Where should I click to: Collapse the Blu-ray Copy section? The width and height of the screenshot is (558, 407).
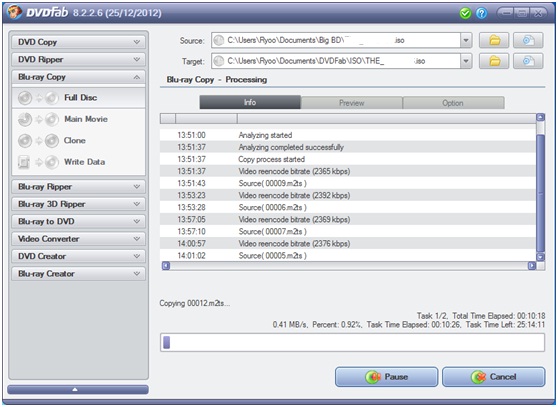coord(79,77)
